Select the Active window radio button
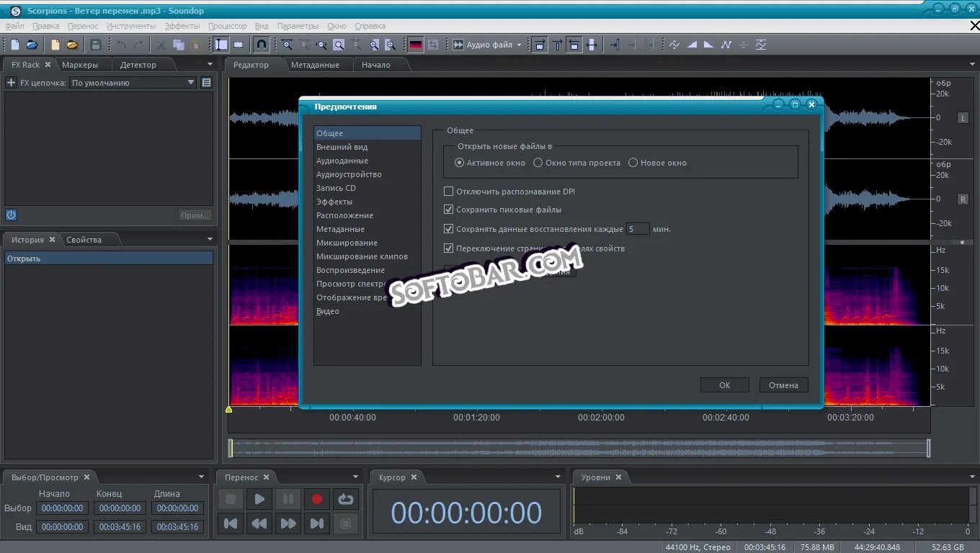The height and width of the screenshot is (553, 980). point(460,163)
